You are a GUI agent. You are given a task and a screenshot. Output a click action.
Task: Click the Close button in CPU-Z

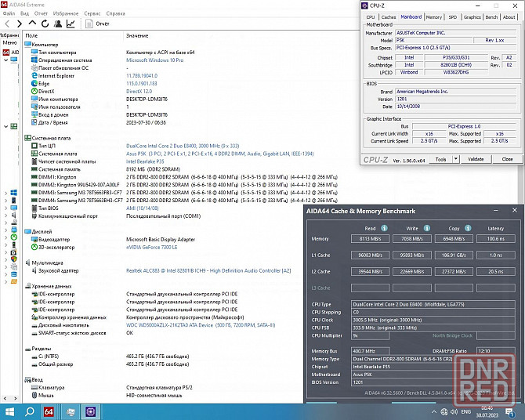pyautogui.click(x=507, y=159)
